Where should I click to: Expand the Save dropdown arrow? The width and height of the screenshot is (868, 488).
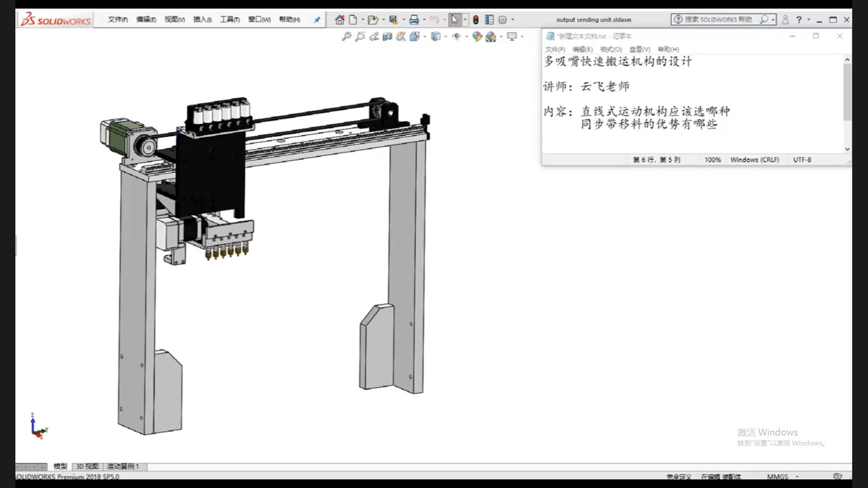[404, 19]
